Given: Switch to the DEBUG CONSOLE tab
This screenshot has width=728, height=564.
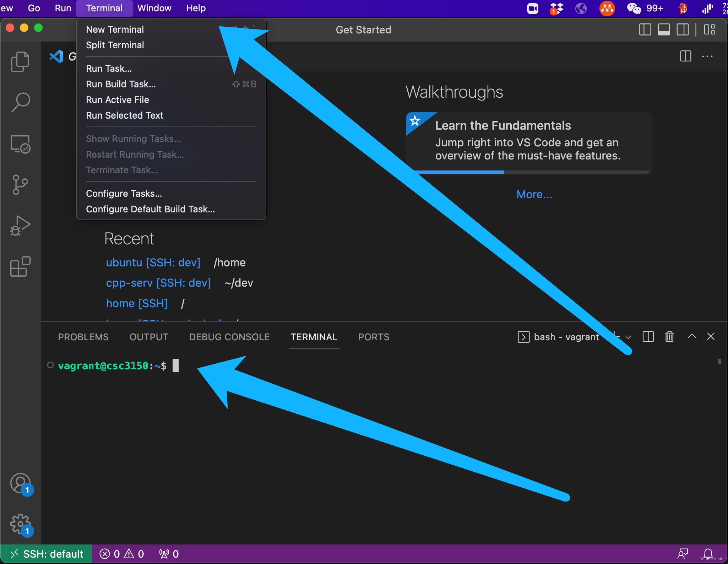Looking at the screenshot, I should coord(229,337).
